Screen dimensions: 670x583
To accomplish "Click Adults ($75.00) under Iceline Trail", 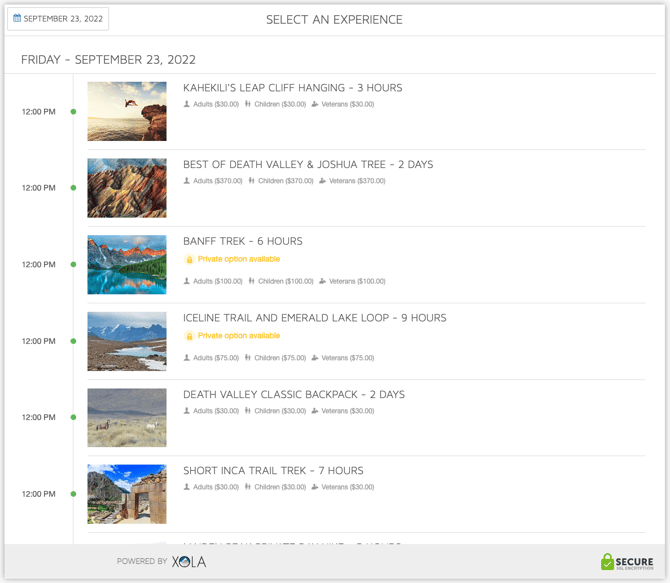I will click(216, 358).
